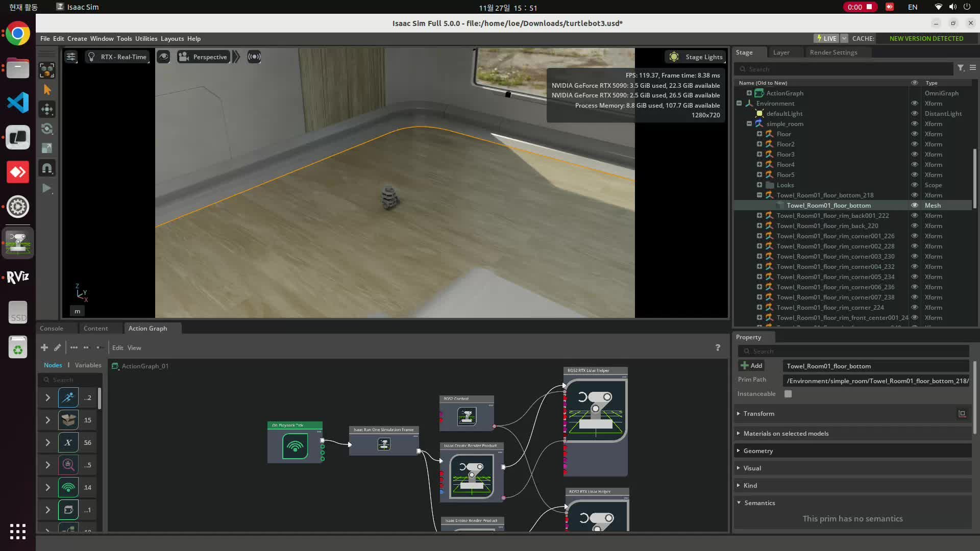Click the three-dots icon in Action Graph toolbar
This screenshot has height=551, width=980.
(74, 347)
